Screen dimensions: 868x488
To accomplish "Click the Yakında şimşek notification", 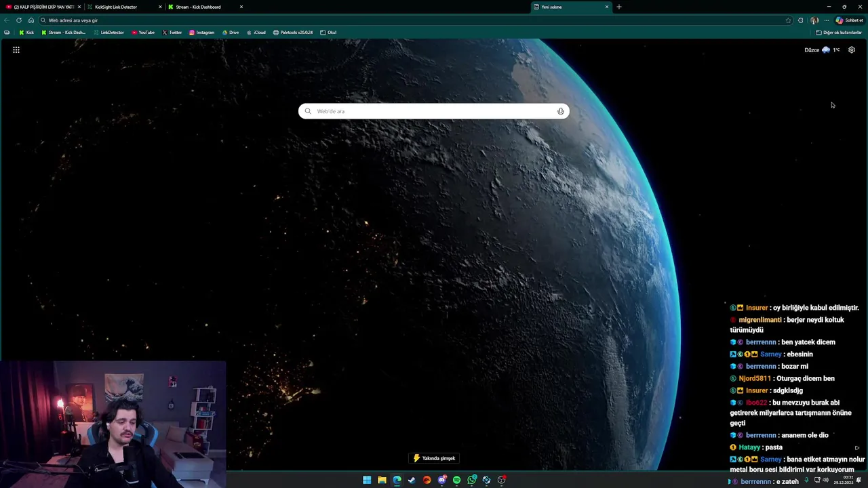I will pyautogui.click(x=434, y=458).
